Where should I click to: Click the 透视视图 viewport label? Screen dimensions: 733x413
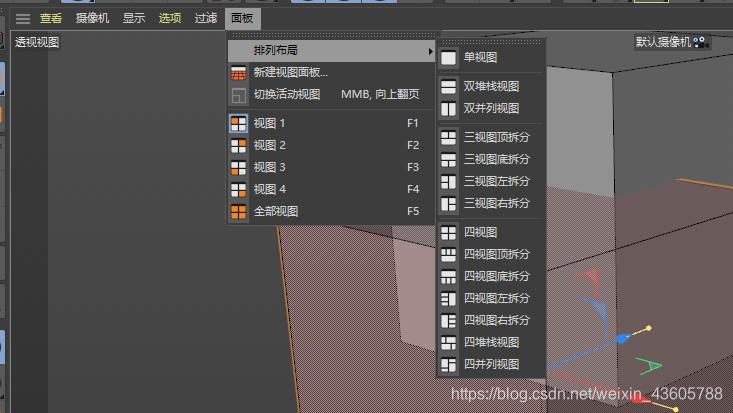pos(37,42)
